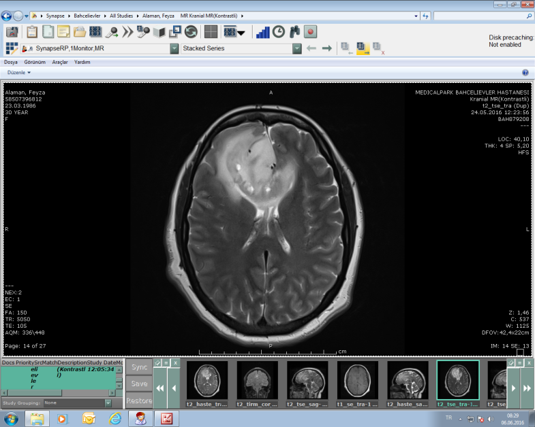Click 'Bahcelievler' in the address breadcrumb
This screenshot has height=427, width=535.
87,16
